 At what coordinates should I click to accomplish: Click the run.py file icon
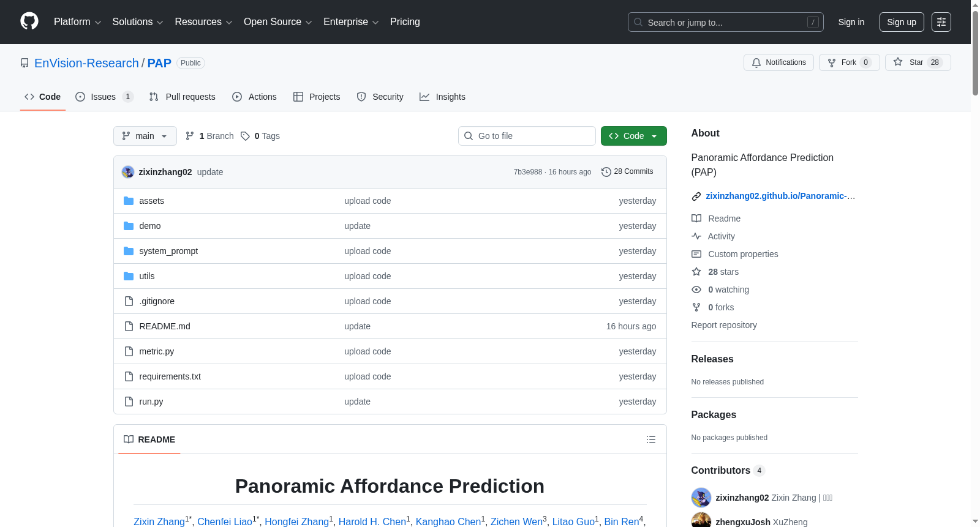coord(129,402)
